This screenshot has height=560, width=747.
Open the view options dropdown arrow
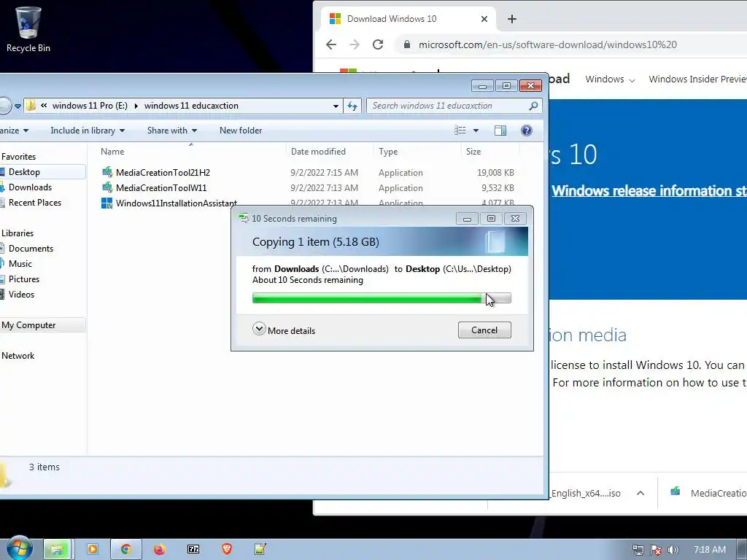476,131
